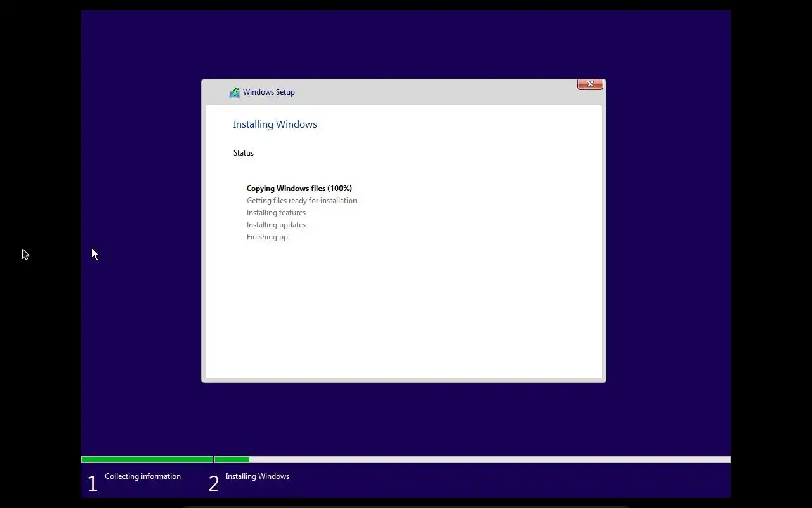
Task: Select 'Copying Windows files (100%)' status line
Action: pos(299,189)
